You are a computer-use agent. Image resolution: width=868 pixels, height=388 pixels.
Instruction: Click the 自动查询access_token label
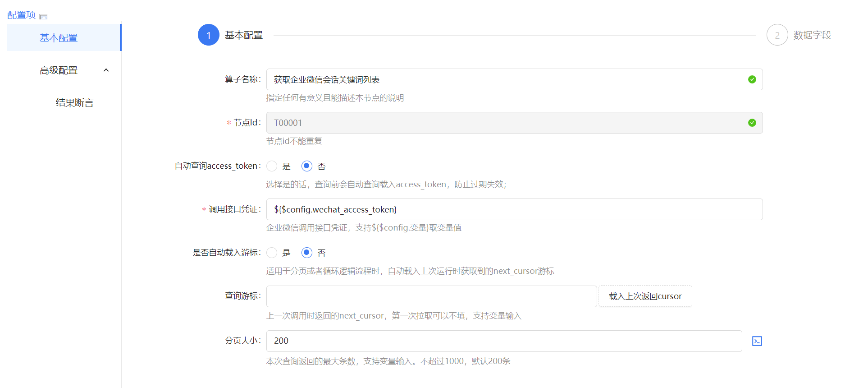[218, 166]
